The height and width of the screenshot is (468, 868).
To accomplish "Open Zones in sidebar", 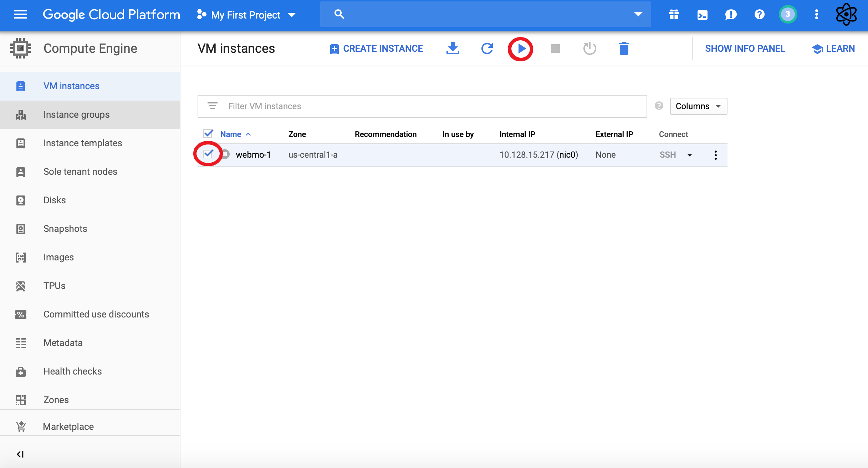I will (x=90, y=400).
